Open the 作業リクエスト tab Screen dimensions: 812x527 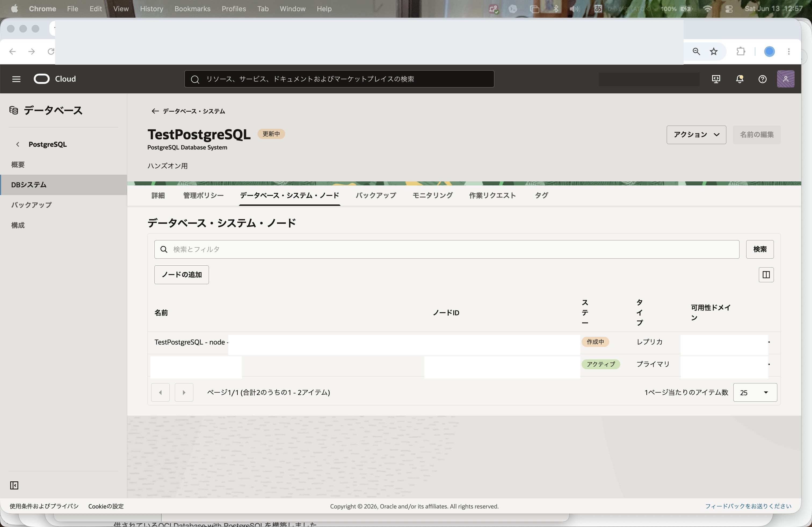click(x=492, y=195)
